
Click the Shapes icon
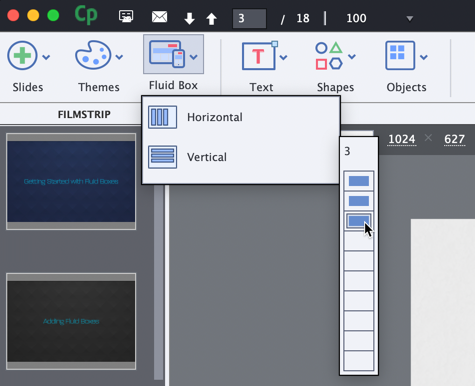[x=329, y=56]
